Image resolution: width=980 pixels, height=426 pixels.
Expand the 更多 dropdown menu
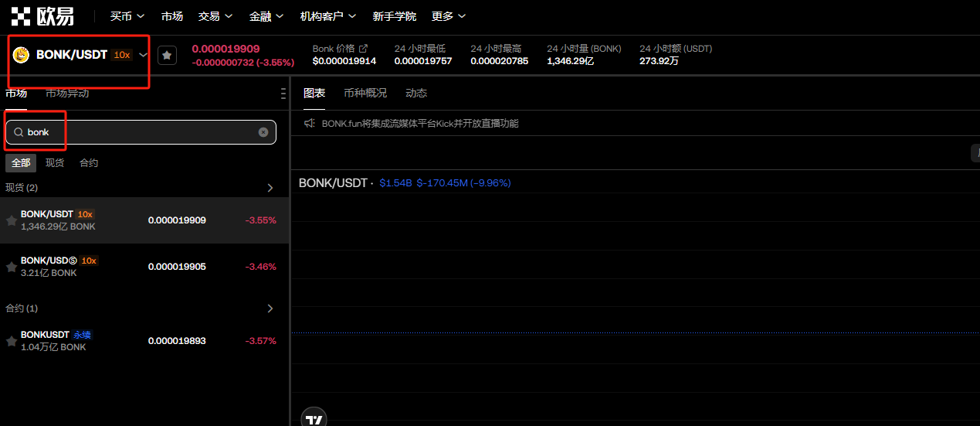(x=449, y=16)
